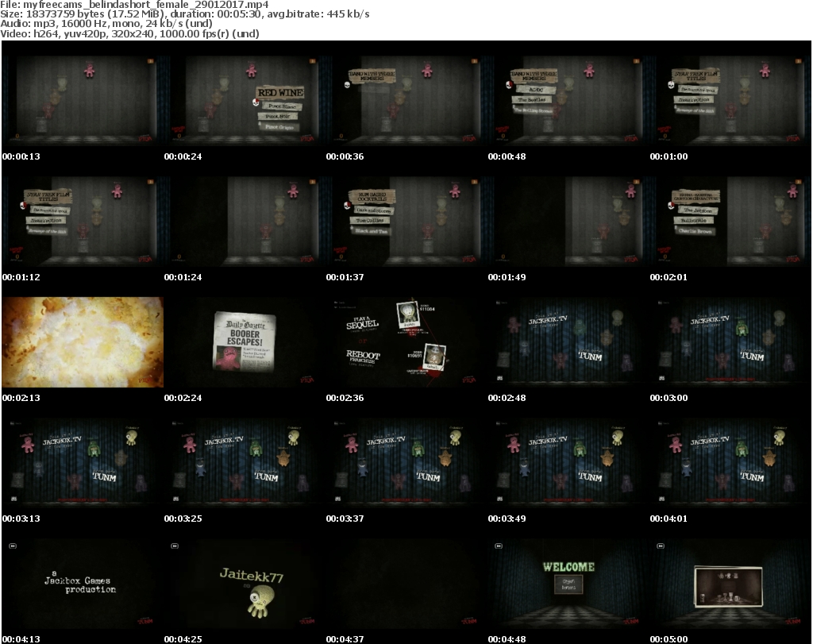Image resolution: width=813 pixels, height=644 pixels.
Task: Click the 00:01:37 timestamp label
Action: point(345,277)
